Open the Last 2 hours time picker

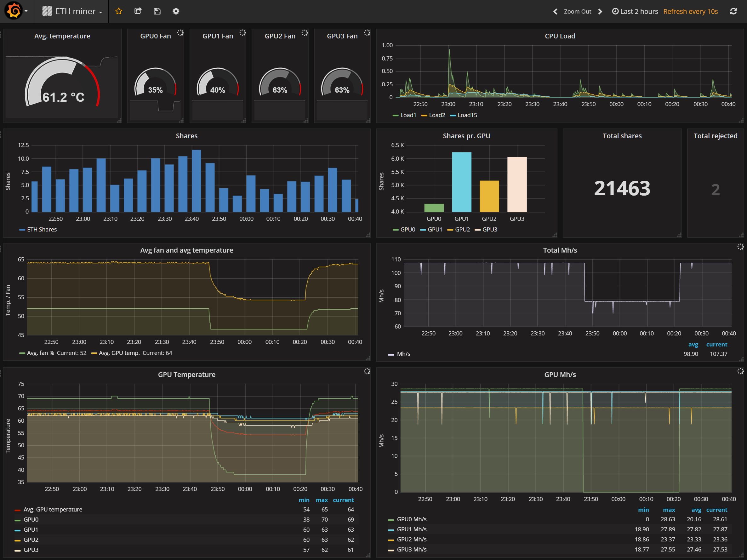click(635, 11)
